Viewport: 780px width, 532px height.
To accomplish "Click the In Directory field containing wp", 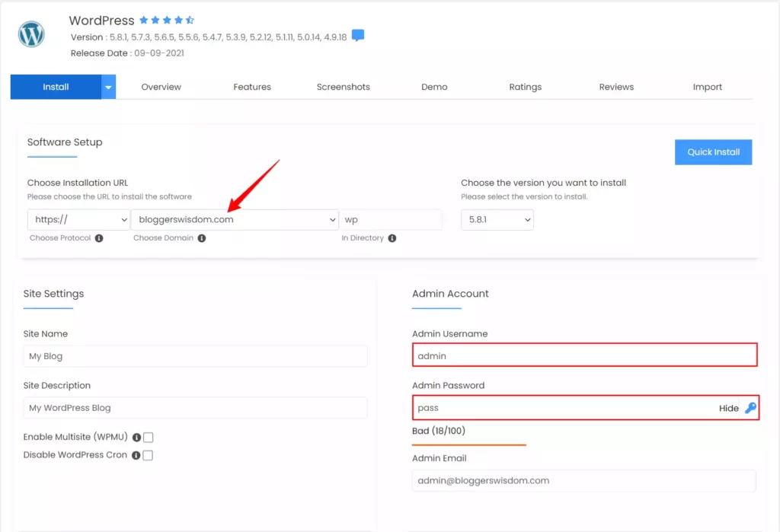I will coord(391,219).
